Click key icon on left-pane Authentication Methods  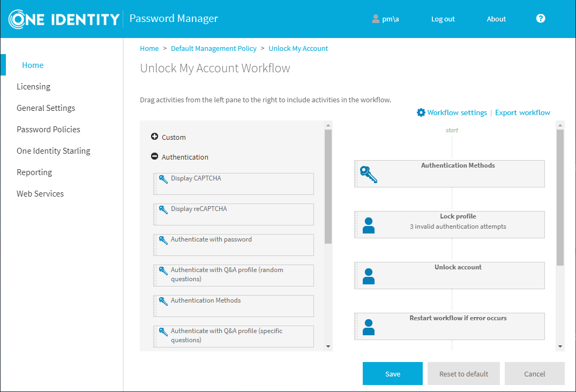tap(163, 301)
